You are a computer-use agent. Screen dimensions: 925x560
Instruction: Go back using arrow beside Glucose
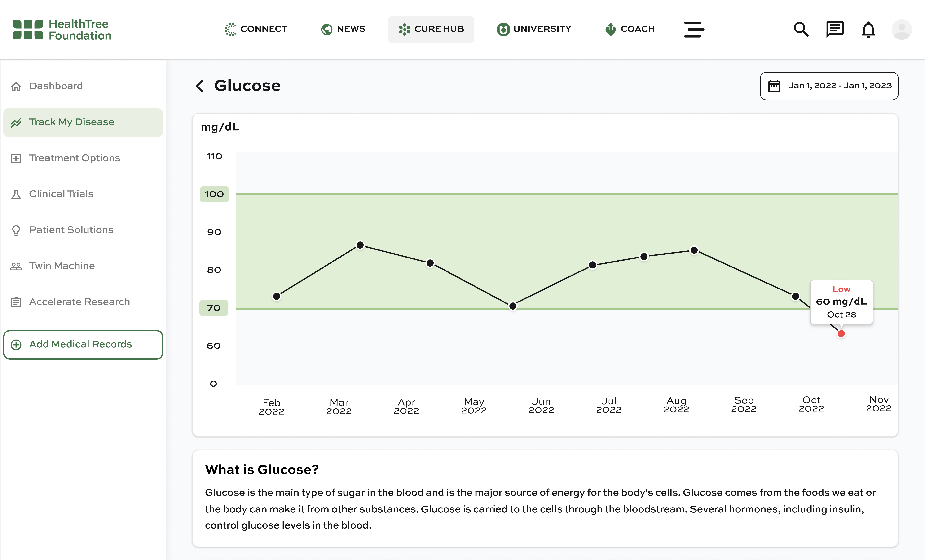[x=200, y=86]
